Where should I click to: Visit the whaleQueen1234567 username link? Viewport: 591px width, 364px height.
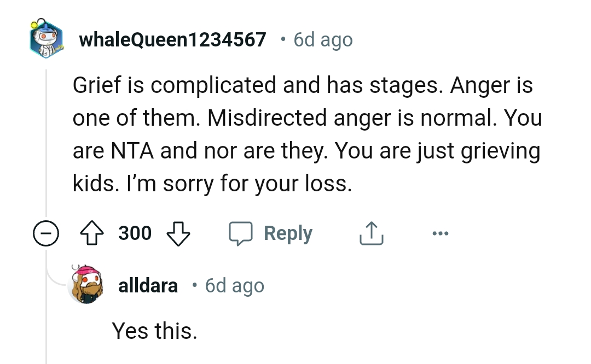pyautogui.click(x=173, y=40)
